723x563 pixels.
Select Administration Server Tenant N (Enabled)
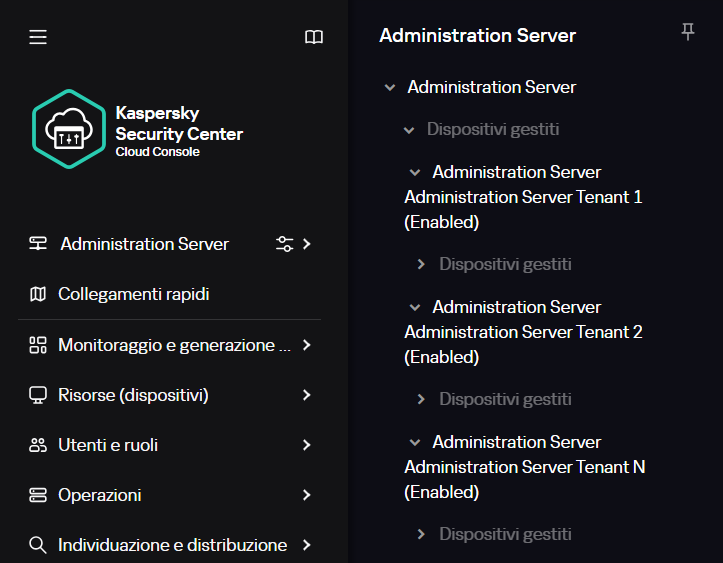coord(523,467)
